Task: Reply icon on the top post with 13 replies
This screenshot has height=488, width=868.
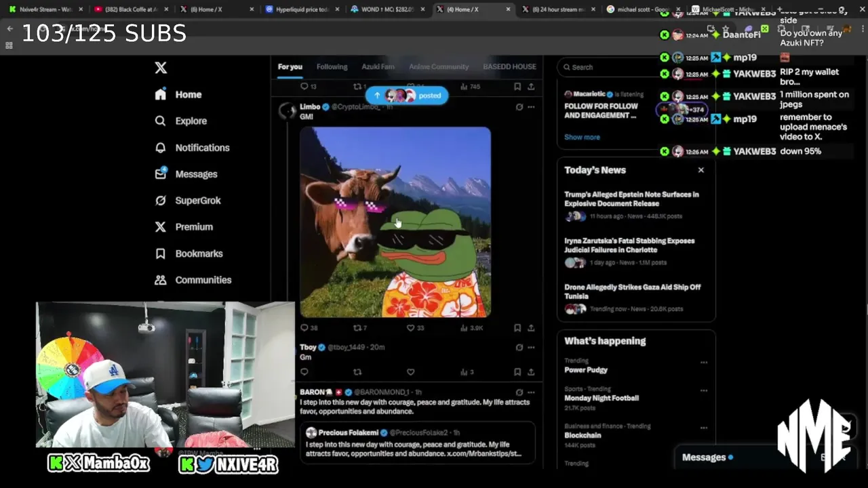Action: (x=309, y=87)
